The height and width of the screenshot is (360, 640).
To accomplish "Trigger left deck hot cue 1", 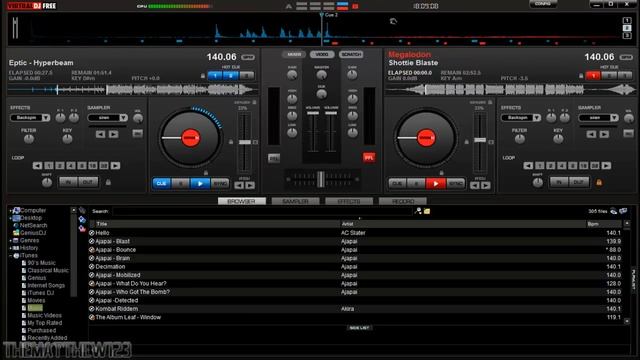I will (215, 76).
